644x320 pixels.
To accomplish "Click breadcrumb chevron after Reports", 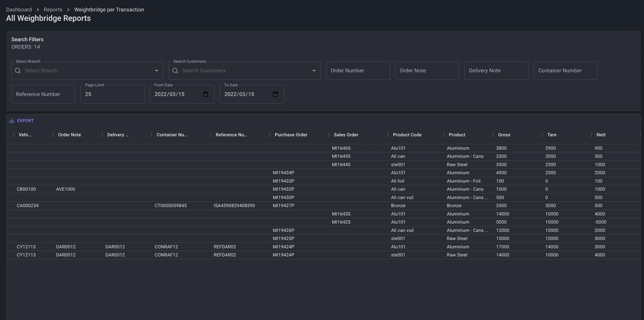I will pos(68,9).
